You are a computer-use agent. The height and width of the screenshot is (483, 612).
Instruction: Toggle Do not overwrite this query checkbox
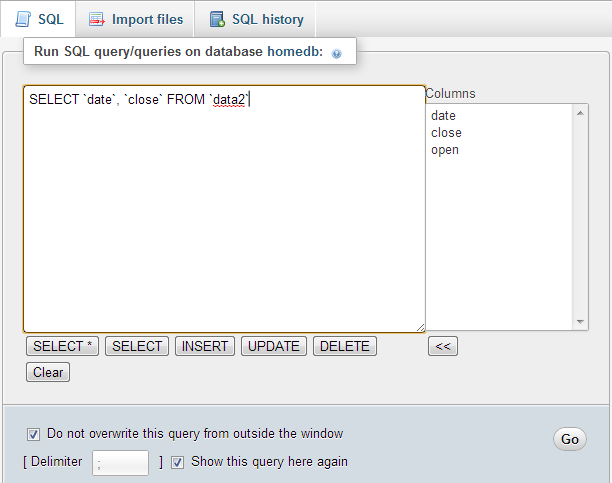pos(33,434)
